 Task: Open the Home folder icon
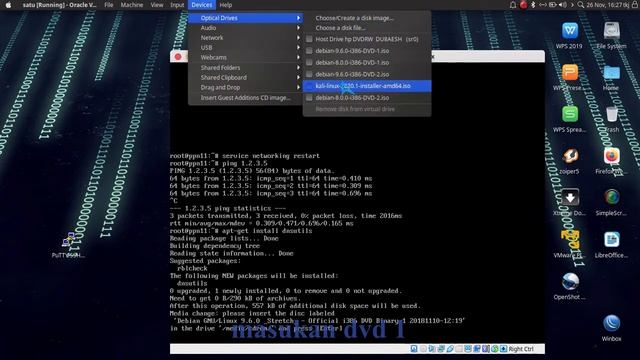[x=611, y=73]
